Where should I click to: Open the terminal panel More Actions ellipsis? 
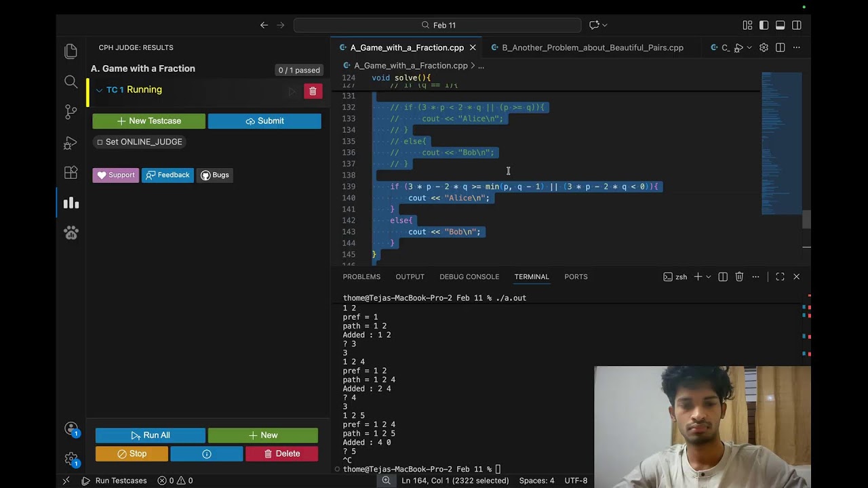[756, 277]
